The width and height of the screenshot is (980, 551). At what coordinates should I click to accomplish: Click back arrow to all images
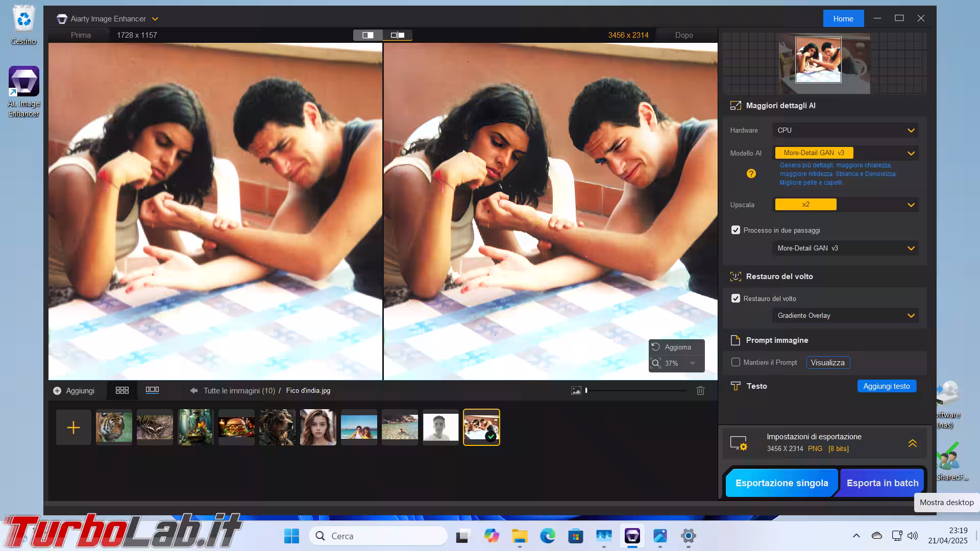tap(193, 391)
